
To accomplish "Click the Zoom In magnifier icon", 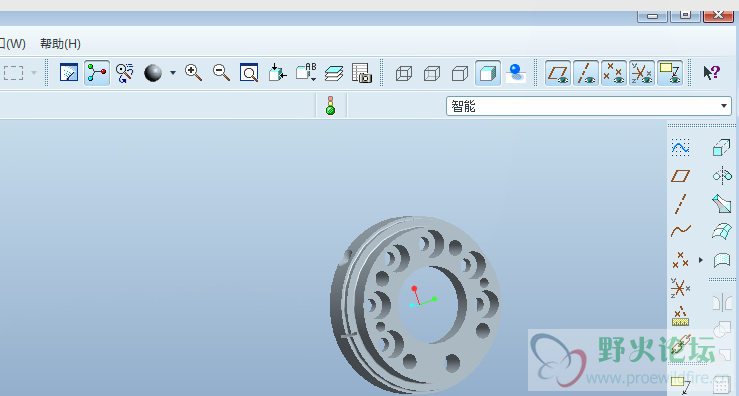I will pos(194,73).
